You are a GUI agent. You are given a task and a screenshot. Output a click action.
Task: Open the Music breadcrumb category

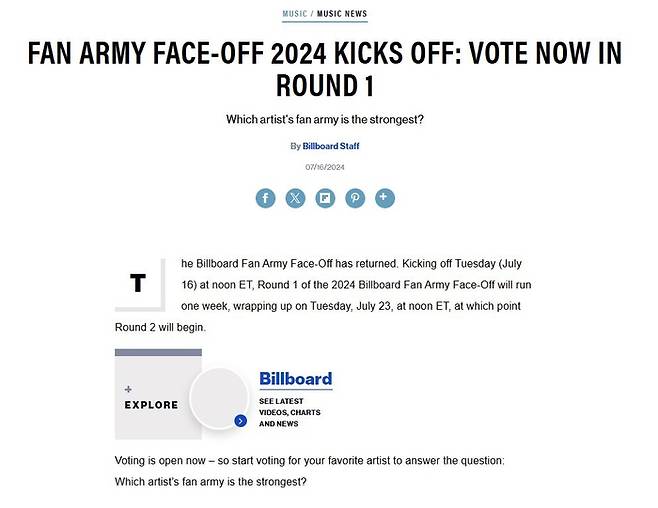point(294,14)
